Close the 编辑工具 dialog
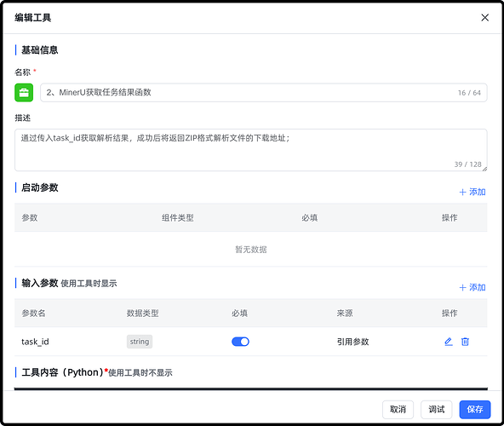The image size is (504, 426). coord(484,17)
